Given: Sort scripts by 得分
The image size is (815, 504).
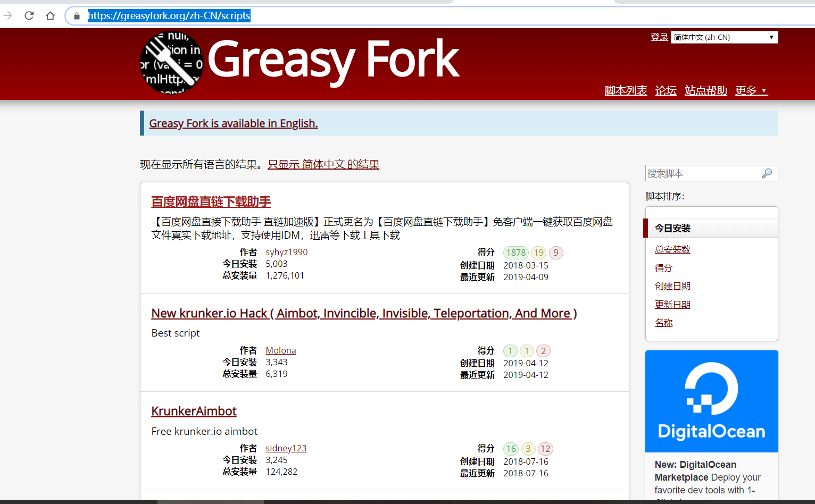Looking at the screenshot, I should [x=663, y=268].
